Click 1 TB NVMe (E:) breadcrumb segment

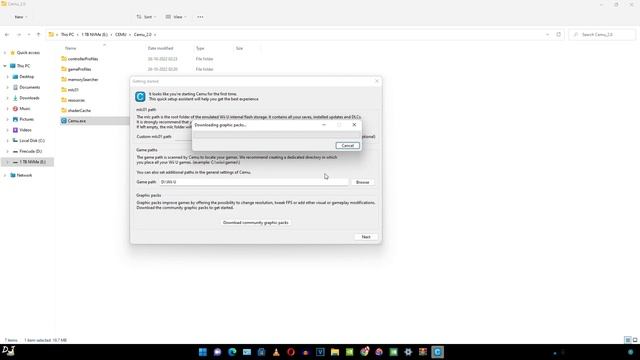click(x=94, y=35)
